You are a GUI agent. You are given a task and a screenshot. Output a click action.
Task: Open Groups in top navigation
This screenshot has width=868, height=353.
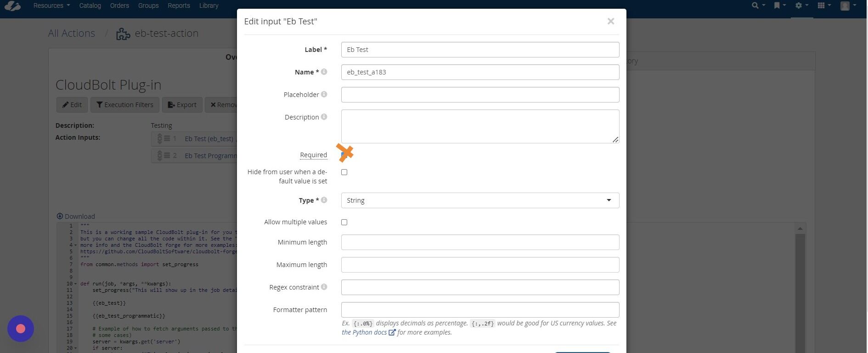coord(148,6)
